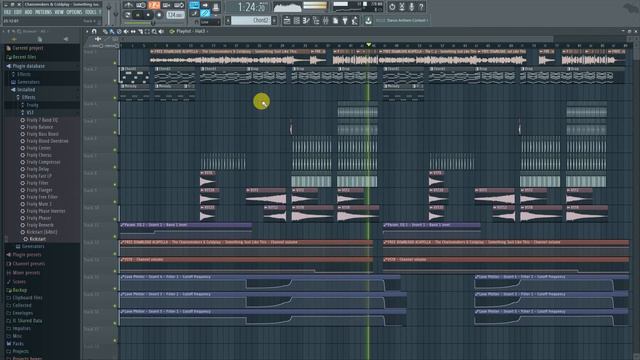Open the FILE menu
The image size is (640, 360).
[7, 12]
